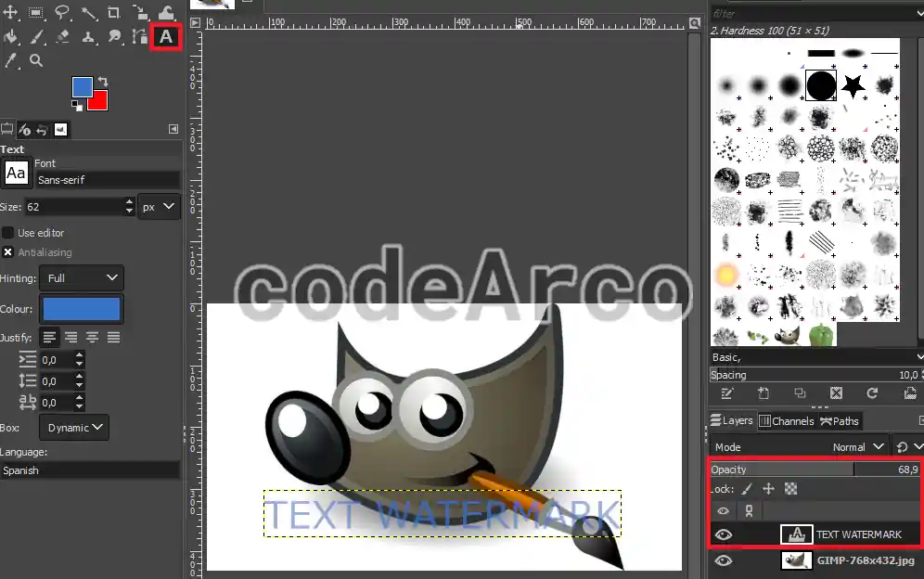
Task: Enable the Use editor checkbox
Action: coord(7,233)
